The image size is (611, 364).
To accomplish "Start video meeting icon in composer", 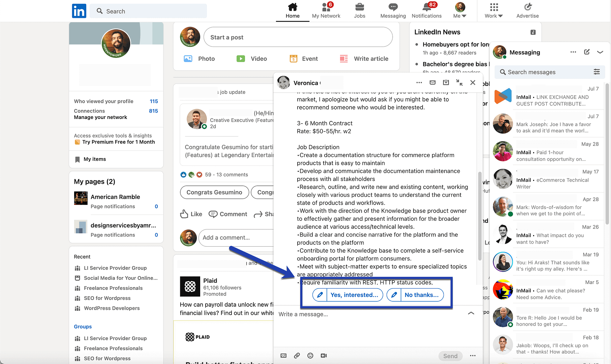I will point(324,356).
